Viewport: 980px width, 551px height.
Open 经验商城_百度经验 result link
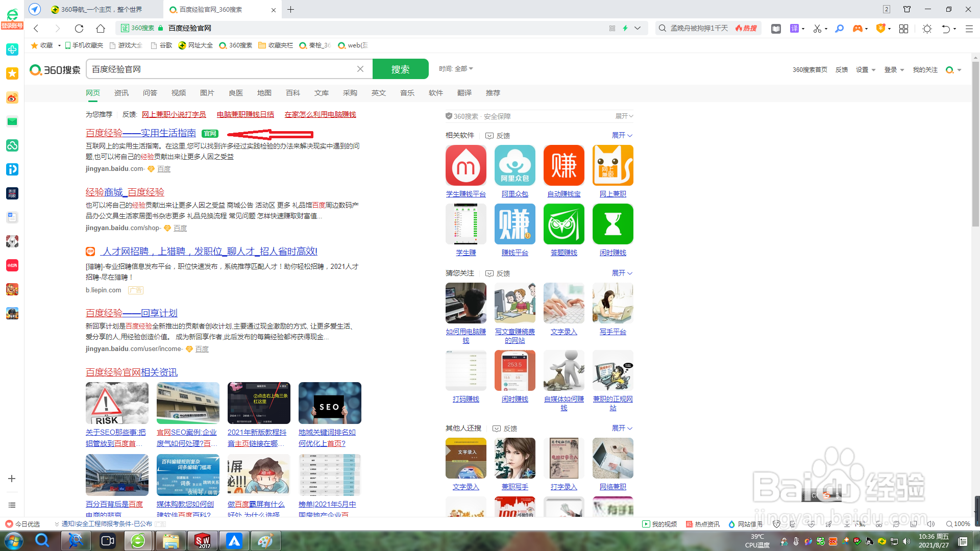click(x=125, y=192)
